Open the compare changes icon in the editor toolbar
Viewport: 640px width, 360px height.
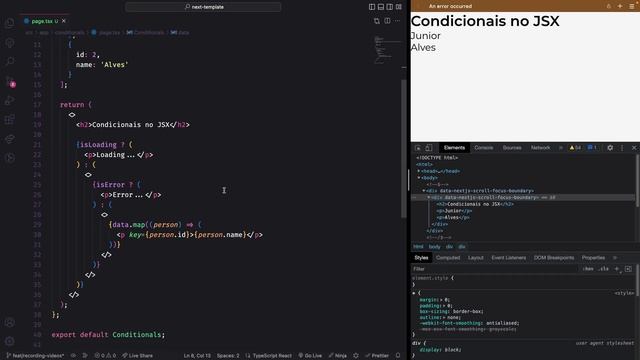[377, 21]
